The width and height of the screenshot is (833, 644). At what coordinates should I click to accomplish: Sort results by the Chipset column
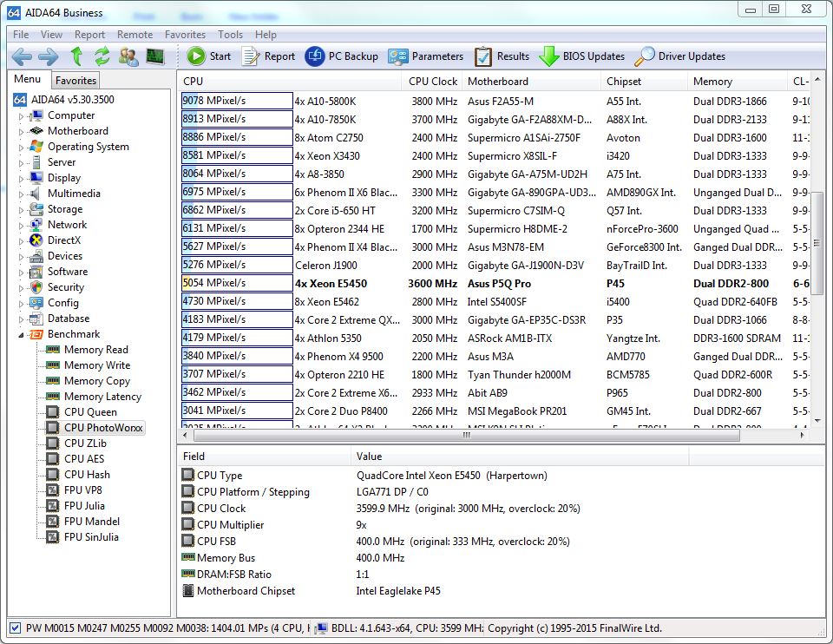coord(645,82)
